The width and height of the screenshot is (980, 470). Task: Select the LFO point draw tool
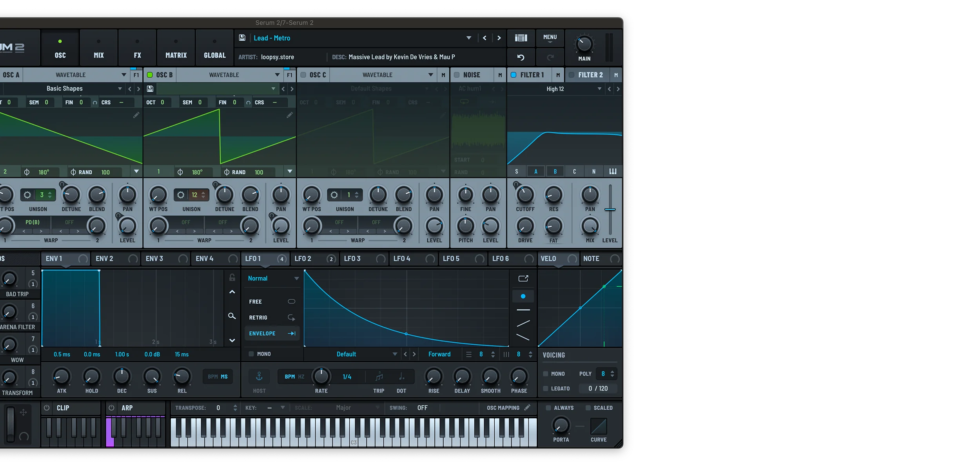point(523,296)
